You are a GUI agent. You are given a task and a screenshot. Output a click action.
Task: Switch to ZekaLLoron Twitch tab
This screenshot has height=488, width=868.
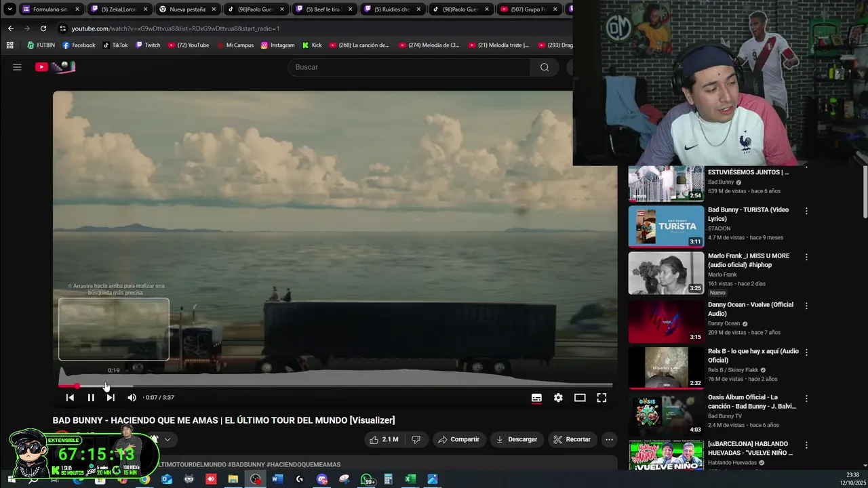[119, 9]
